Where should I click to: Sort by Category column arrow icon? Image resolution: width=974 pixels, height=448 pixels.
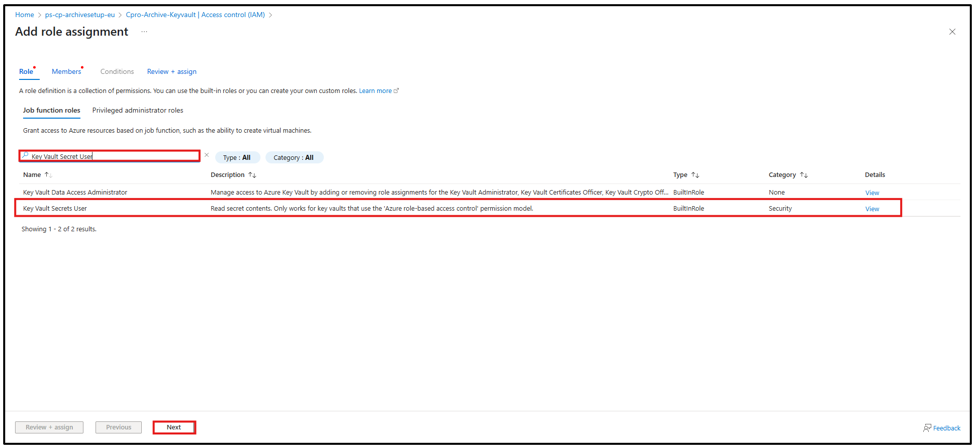(804, 175)
